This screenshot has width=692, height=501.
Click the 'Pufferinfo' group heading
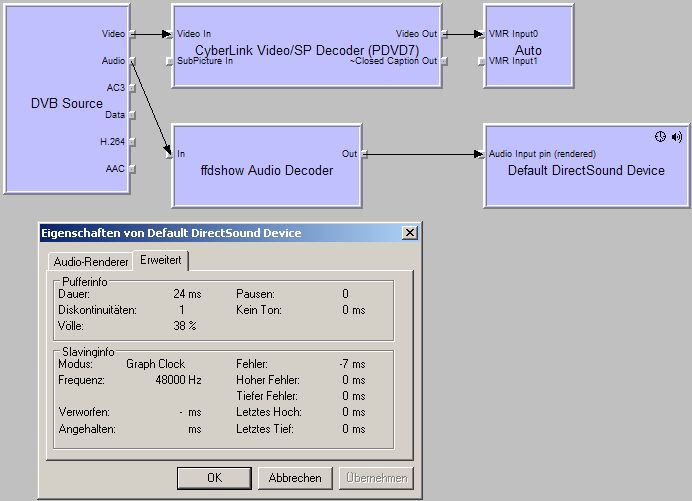(84, 282)
